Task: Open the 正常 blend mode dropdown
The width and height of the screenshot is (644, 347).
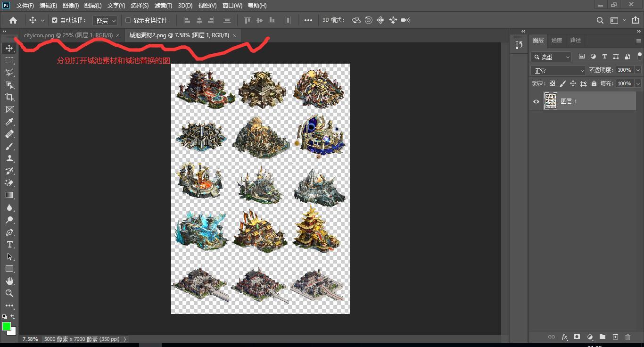Action: click(558, 70)
